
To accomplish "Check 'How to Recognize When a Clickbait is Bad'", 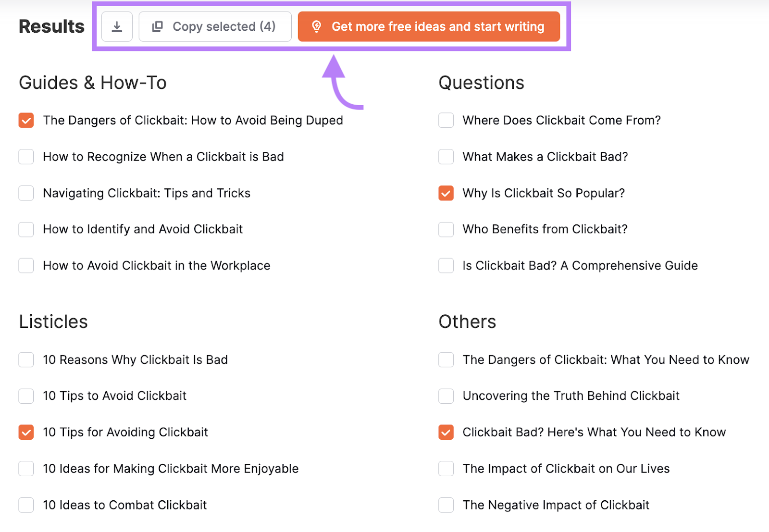I will 26,157.
